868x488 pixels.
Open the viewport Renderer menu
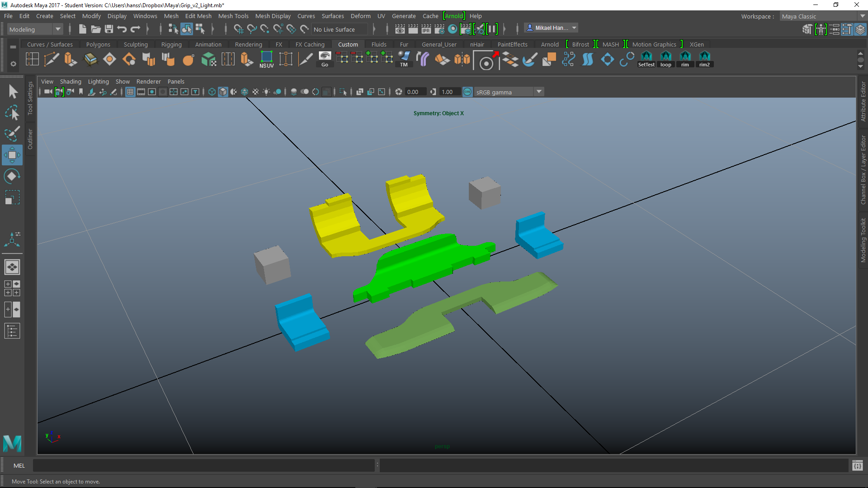(x=149, y=81)
